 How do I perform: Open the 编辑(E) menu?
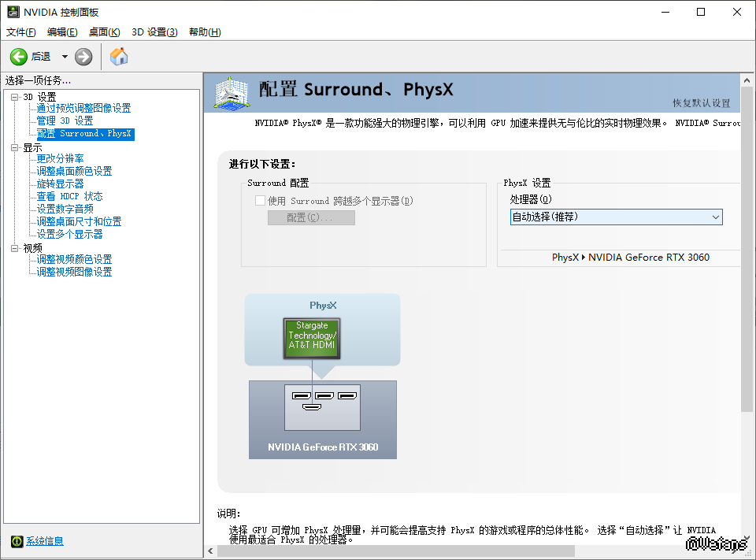62,32
